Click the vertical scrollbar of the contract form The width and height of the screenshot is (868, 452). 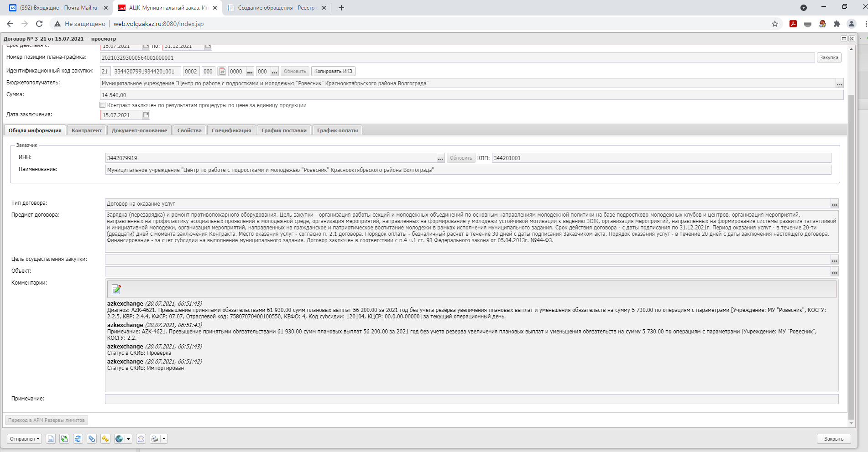coord(851,255)
